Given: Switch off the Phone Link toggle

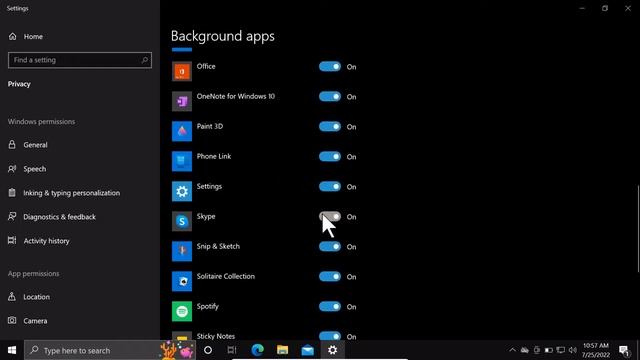Looking at the screenshot, I should [x=330, y=156].
